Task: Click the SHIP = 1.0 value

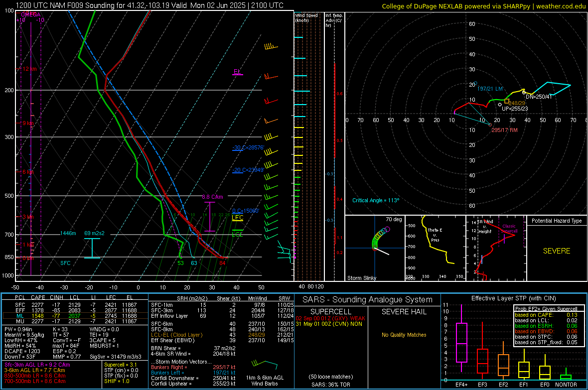Action: (117, 381)
